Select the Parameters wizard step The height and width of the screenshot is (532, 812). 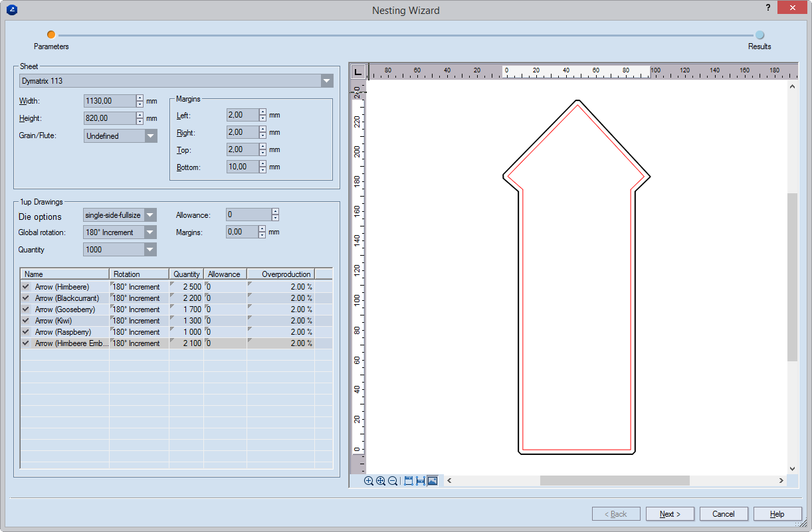[51, 35]
